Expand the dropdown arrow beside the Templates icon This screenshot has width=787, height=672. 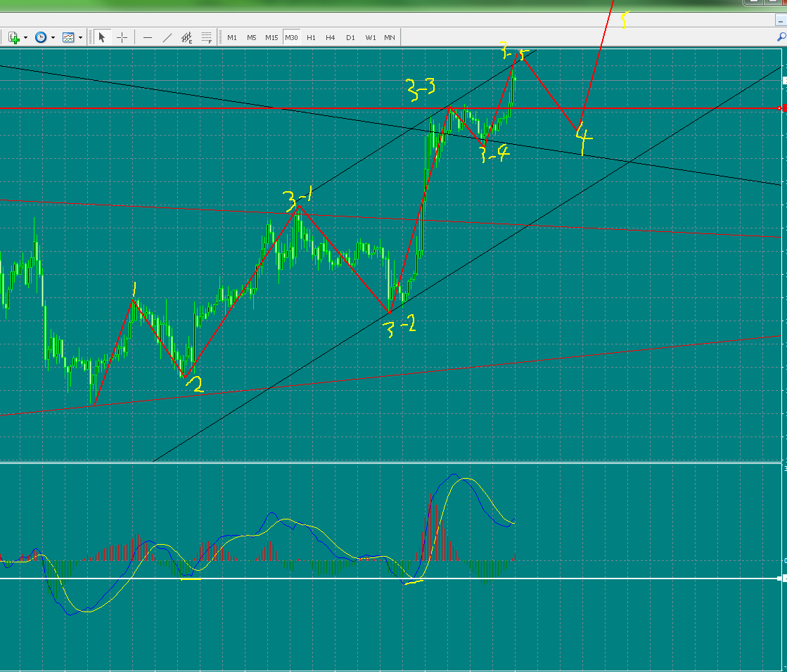point(80,38)
